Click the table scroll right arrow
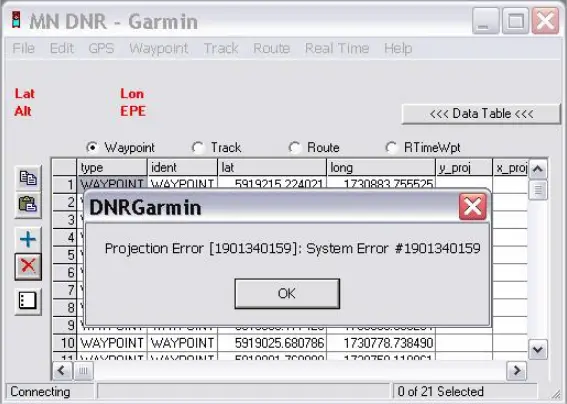The width and height of the screenshot is (567, 404). 517,371
